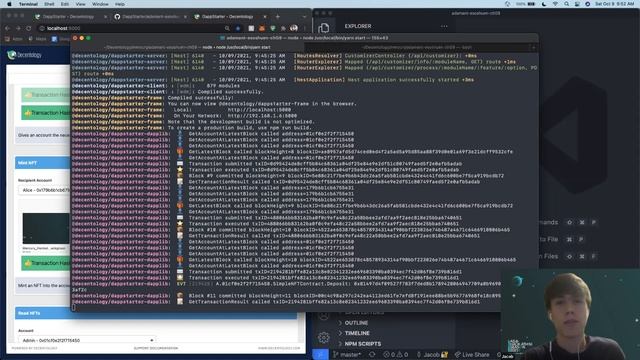Open the MetaMask fox extension
This screenshot has width=640, height=360.
262,28
